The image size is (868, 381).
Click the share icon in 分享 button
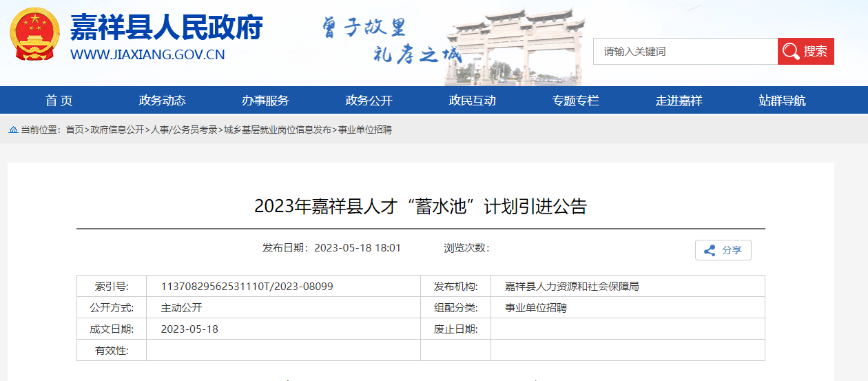(x=710, y=250)
